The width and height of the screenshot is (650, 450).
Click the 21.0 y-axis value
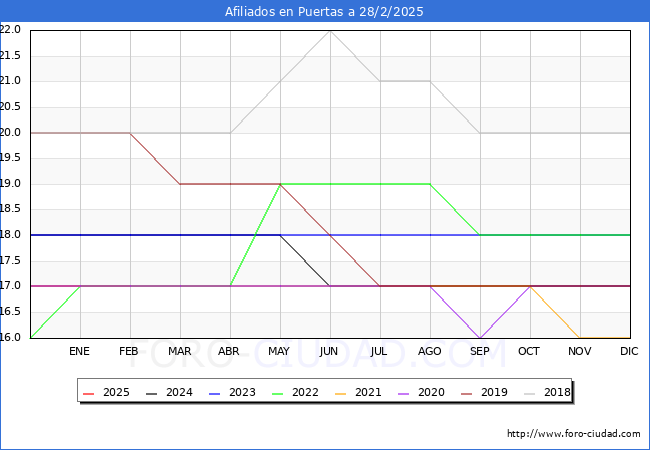10,81
